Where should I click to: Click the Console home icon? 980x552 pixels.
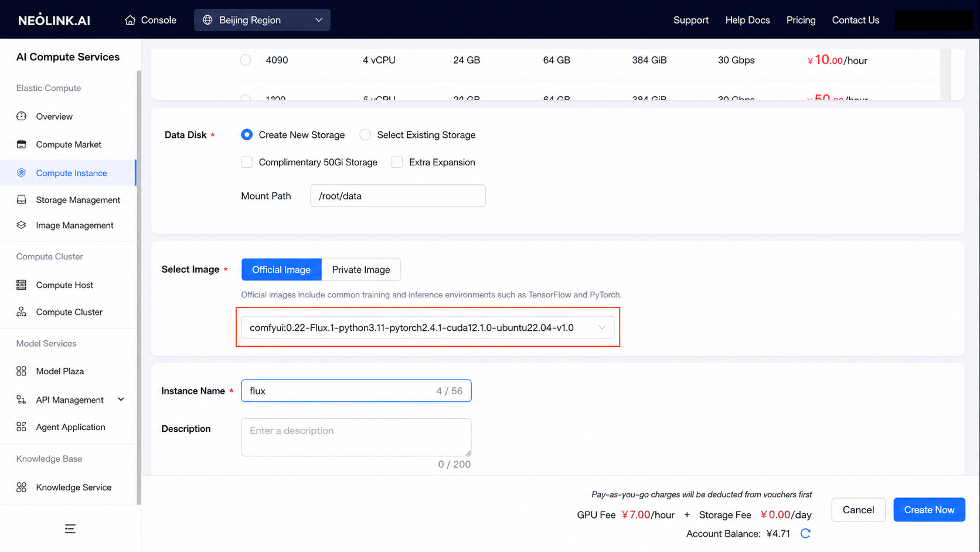point(130,20)
